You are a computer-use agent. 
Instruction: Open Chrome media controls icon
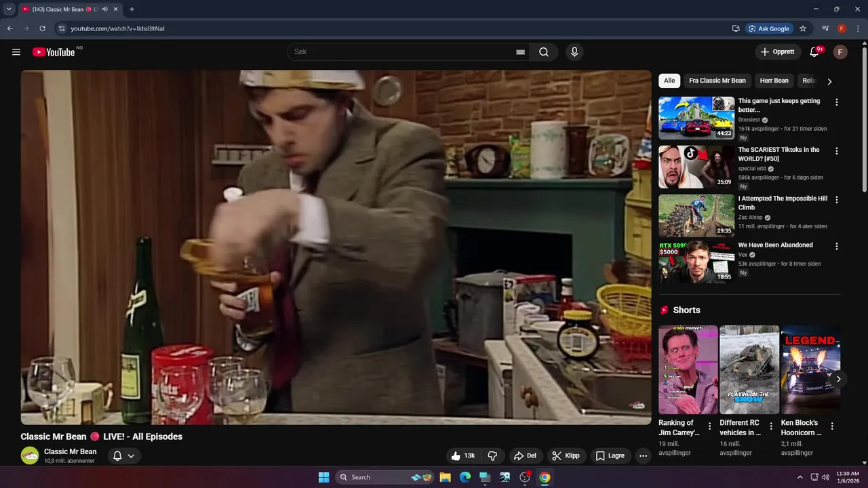825,28
